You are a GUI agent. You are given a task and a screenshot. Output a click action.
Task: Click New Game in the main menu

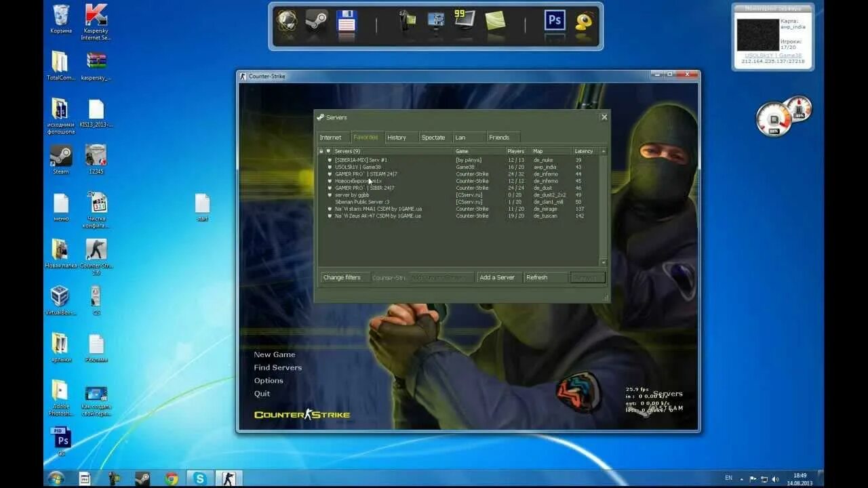275,354
